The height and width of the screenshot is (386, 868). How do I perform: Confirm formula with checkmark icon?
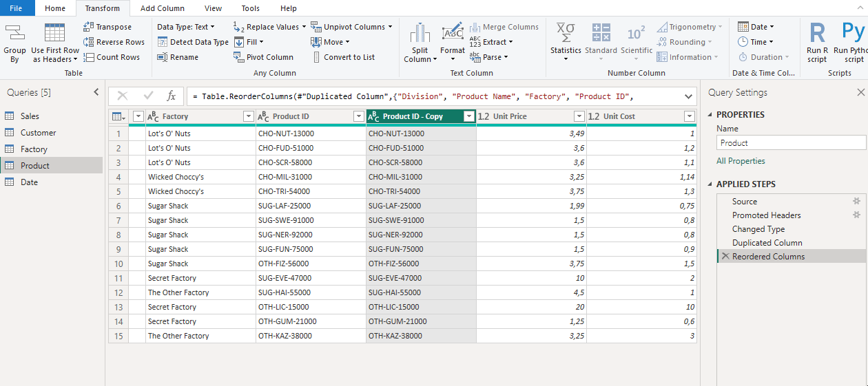(148, 96)
